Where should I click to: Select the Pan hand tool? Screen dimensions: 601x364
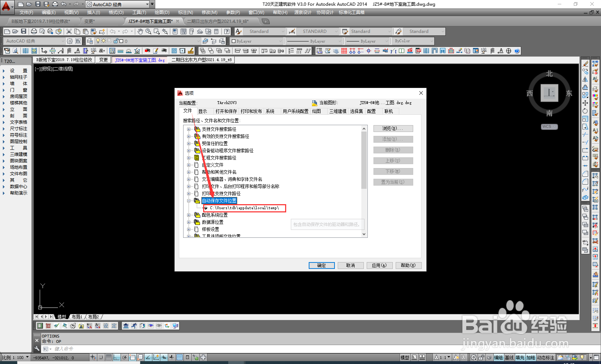pos(140,31)
